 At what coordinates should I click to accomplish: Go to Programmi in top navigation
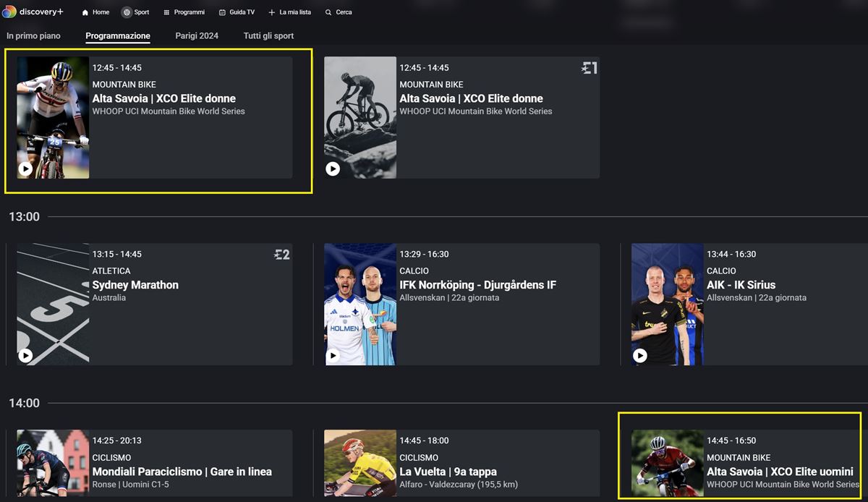184,12
